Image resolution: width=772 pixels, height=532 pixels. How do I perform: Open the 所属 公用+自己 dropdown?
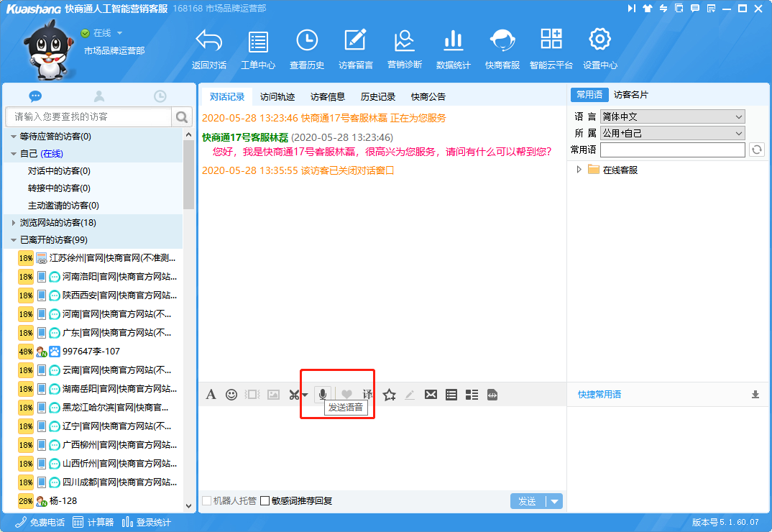pos(672,133)
